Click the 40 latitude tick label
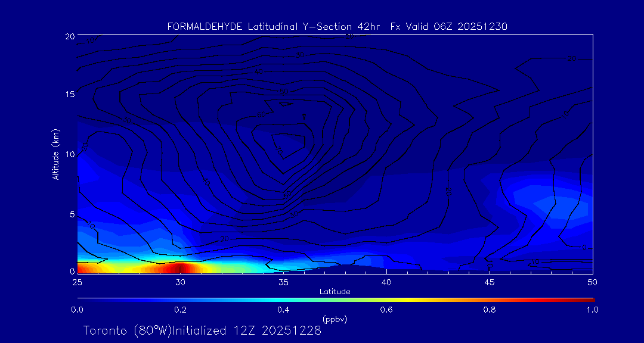Viewport: 644px width, 343px height. 386,282
